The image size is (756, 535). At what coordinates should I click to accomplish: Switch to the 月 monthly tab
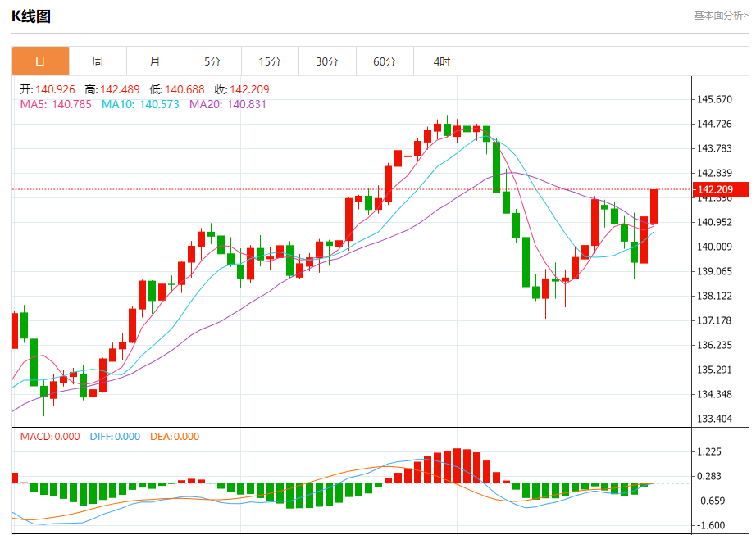point(155,61)
